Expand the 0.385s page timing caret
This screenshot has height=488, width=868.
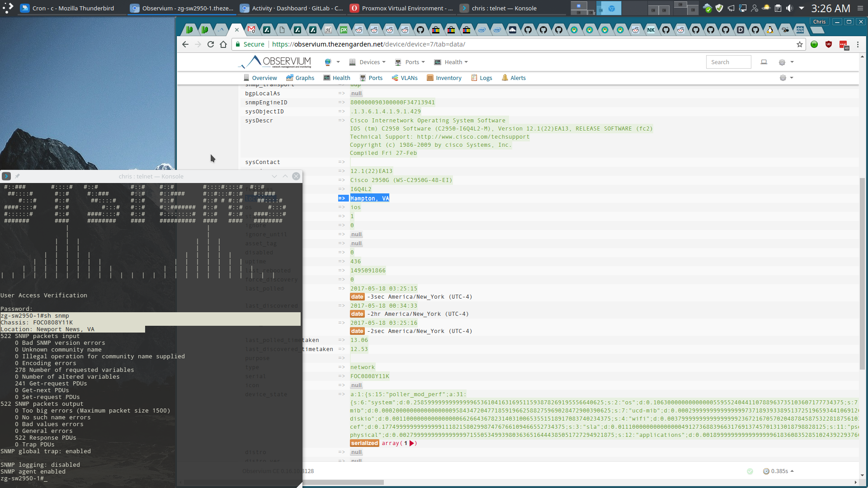792,471
